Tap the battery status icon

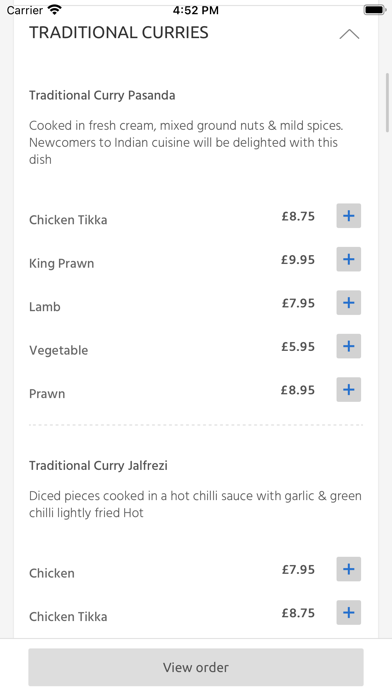[x=375, y=10]
